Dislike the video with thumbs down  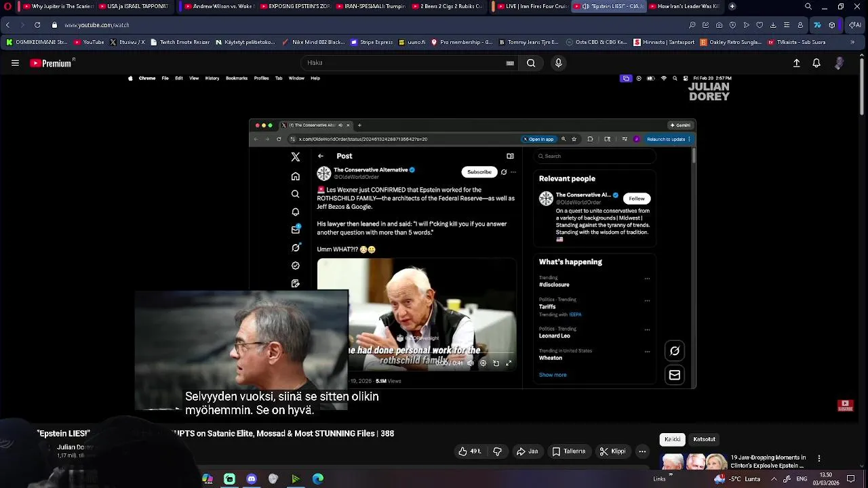click(x=497, y=451)
